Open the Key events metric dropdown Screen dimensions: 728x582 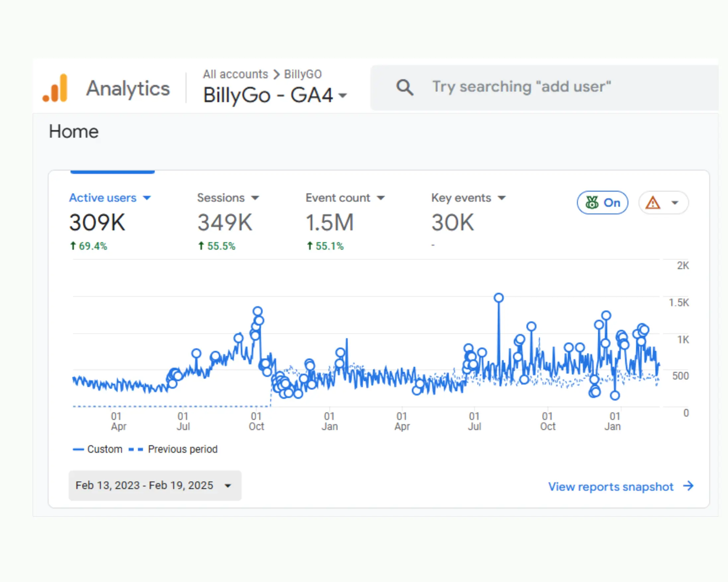[502, 198]
